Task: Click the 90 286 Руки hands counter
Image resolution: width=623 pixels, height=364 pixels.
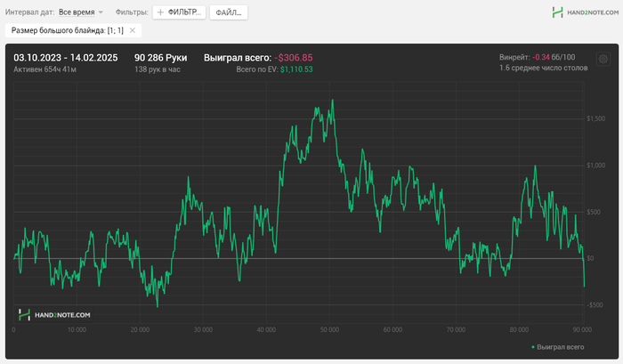Action: [x=160, y=58]
